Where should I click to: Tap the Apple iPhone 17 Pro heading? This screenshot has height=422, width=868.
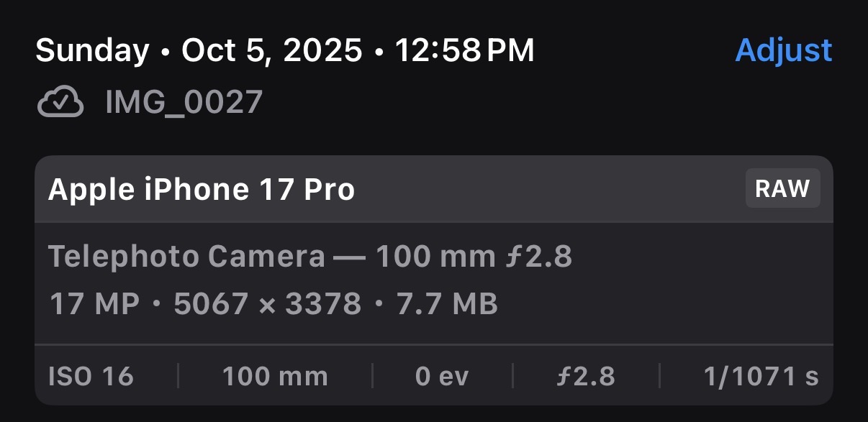(202, 190)
